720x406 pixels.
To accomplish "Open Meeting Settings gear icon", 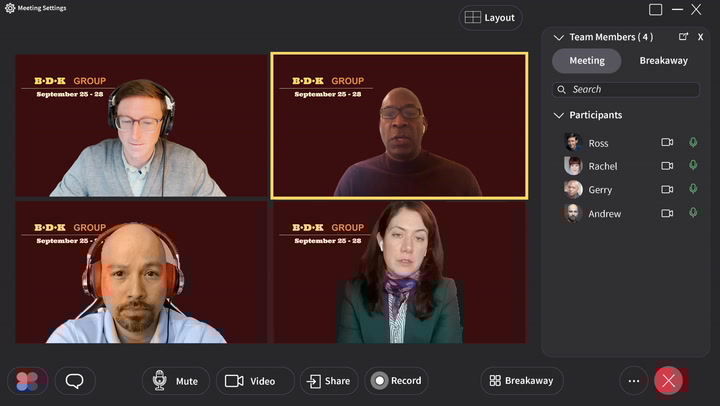I will pos(10,8).
